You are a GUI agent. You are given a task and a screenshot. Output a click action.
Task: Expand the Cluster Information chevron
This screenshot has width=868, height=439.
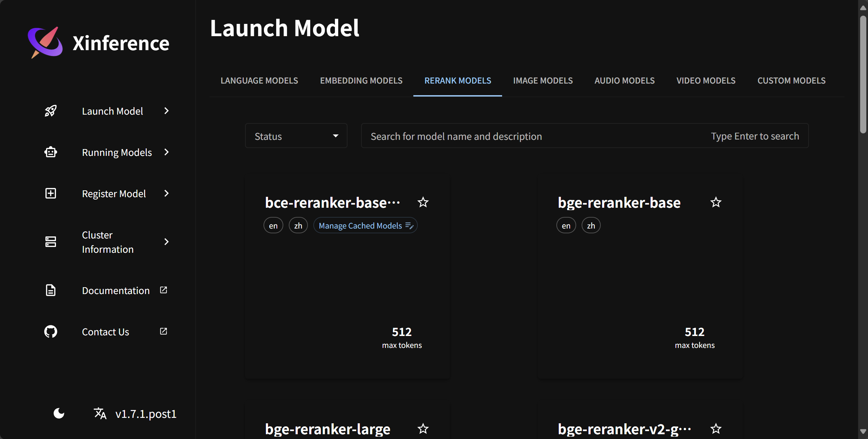(x=167, y=242)
